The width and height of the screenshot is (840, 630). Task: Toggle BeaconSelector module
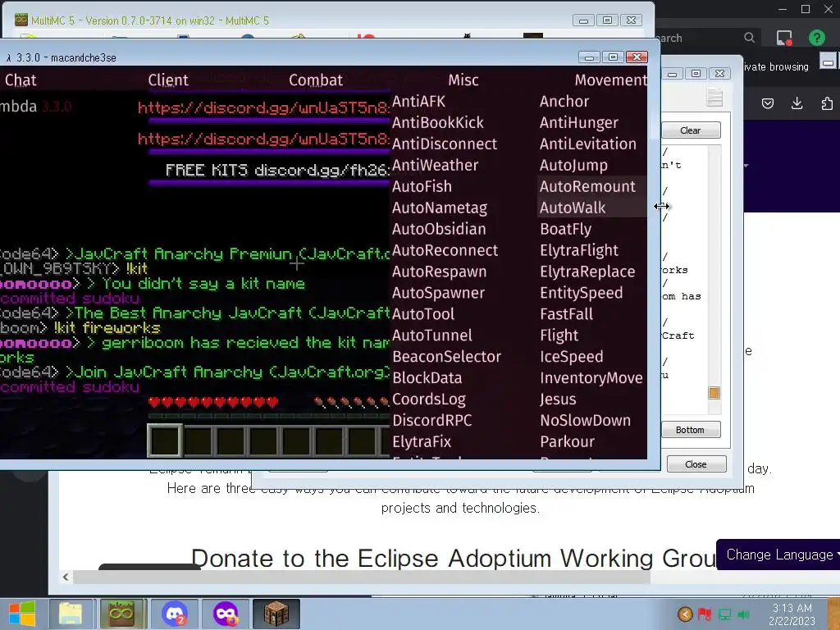pos(446,356)
